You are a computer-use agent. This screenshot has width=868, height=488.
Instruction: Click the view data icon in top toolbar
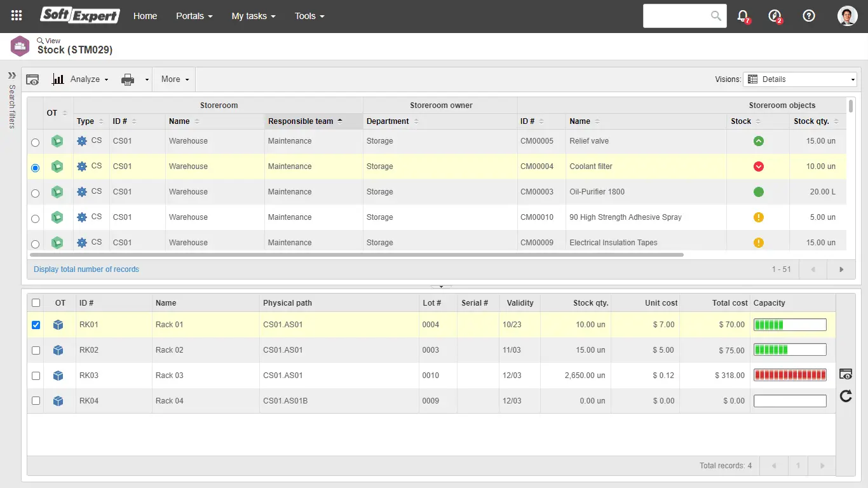[32, 79]
